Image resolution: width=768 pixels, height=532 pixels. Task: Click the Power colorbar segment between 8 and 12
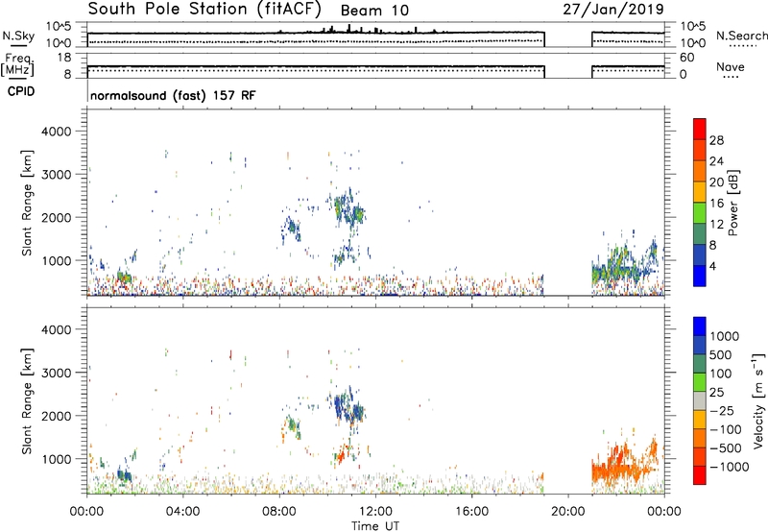coord(700,233)
